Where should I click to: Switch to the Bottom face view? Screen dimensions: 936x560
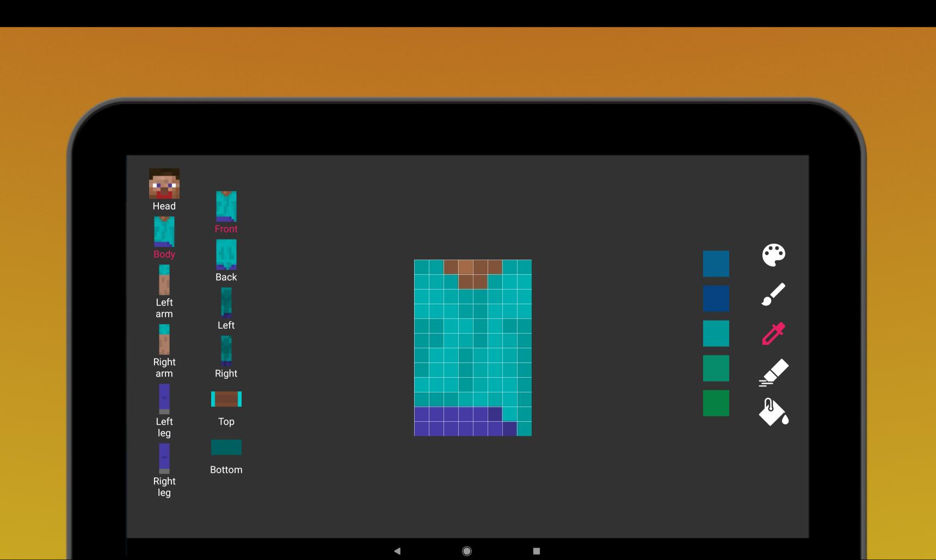tap(226, 447)
